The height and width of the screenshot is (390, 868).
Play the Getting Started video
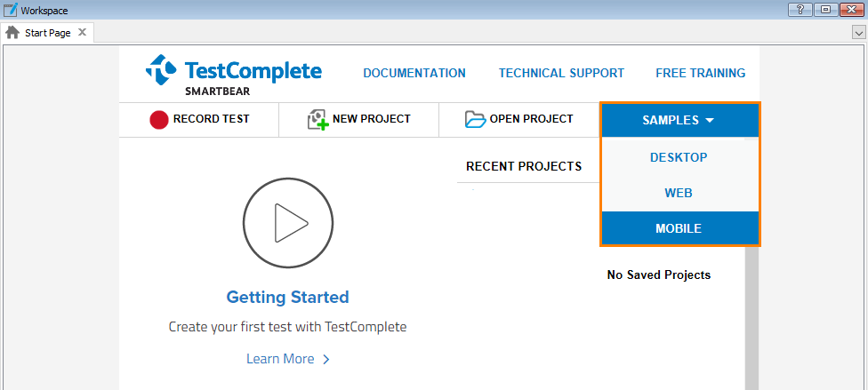click(287, 223)
